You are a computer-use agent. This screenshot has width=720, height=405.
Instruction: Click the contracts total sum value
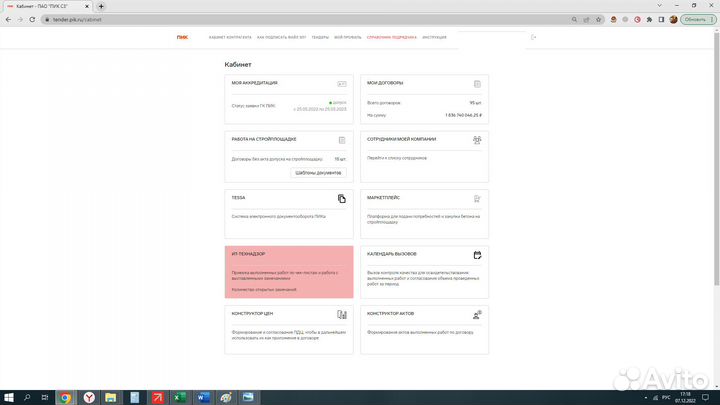(463, 115)
